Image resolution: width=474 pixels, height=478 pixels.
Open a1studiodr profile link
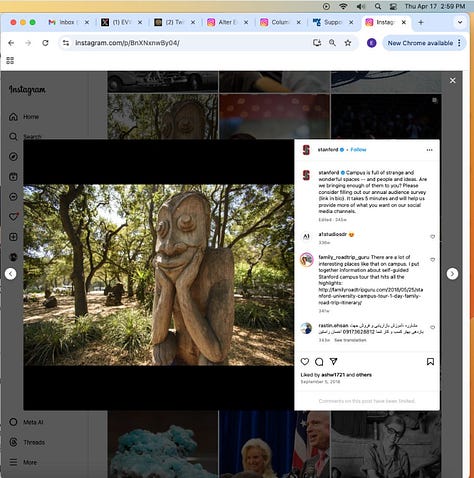point(333,234)
